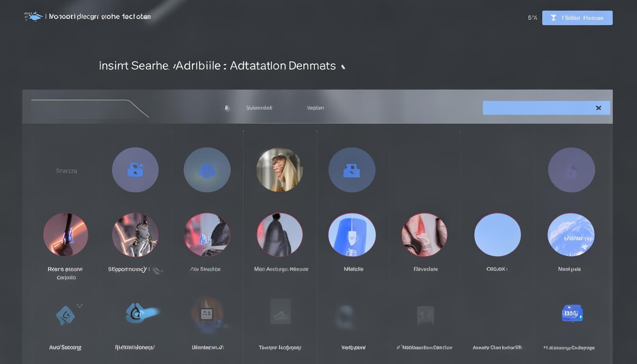Click the blue camera circle above Malicile

[352, 170]
